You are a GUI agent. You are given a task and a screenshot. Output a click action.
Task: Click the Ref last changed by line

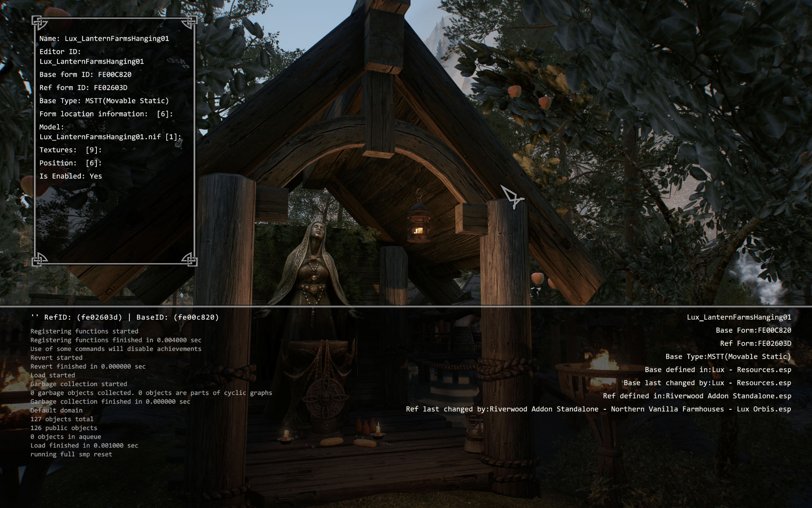coord(598,409)
